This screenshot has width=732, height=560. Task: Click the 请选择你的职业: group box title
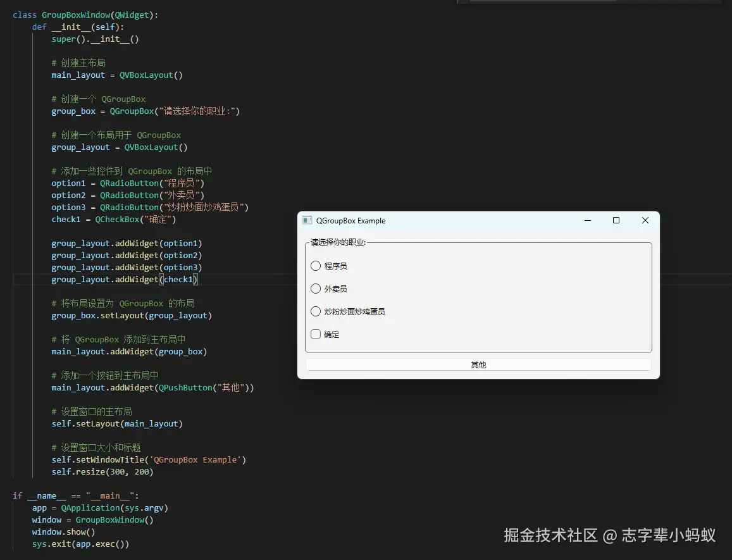[x=338, y=242]
